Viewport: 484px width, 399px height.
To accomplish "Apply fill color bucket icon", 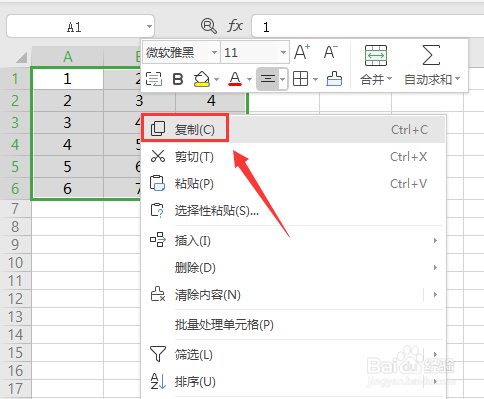I will click(202, 79).
